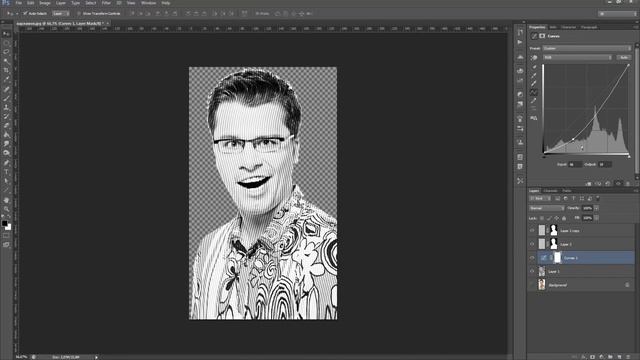Open Auto-Select Layer dropdown in options bar
640x360 pixels.
(60, 13)
